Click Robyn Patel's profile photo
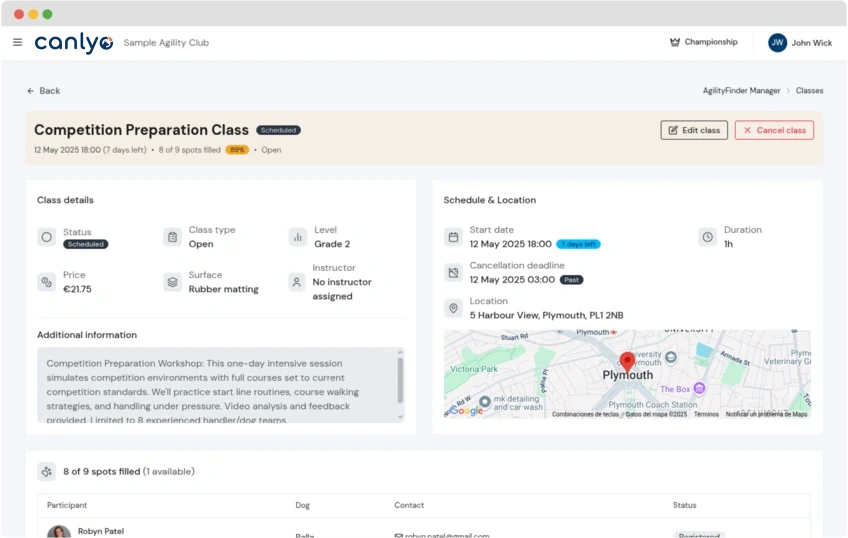848x538 pixels. point(59,532)
